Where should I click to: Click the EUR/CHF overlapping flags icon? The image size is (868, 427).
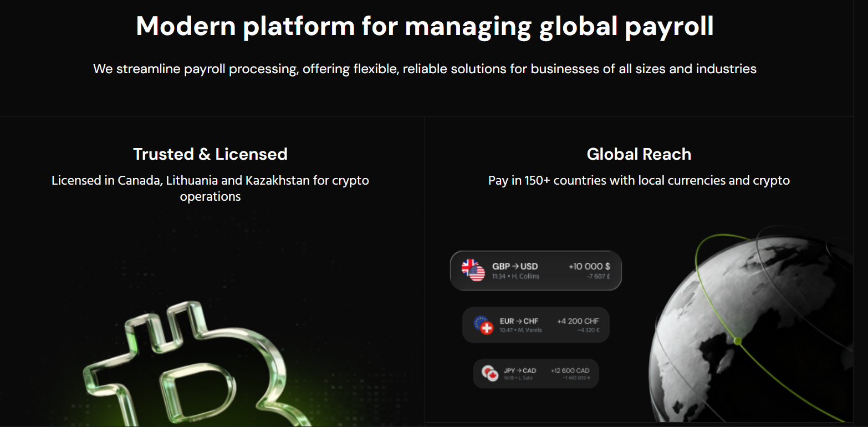[x=483, y=325]
